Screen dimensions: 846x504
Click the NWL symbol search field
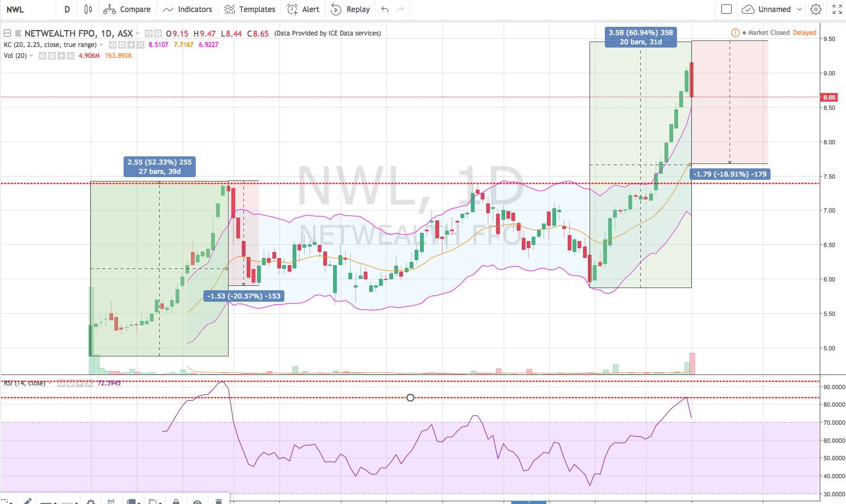(x=27, y=9)
